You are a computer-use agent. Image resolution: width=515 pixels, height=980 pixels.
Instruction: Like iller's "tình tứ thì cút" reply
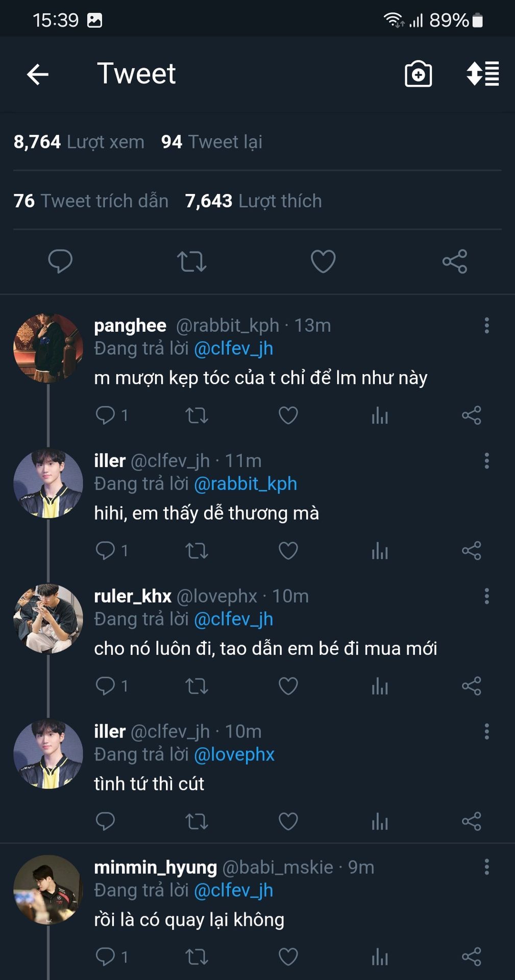[x=288, y=821]
